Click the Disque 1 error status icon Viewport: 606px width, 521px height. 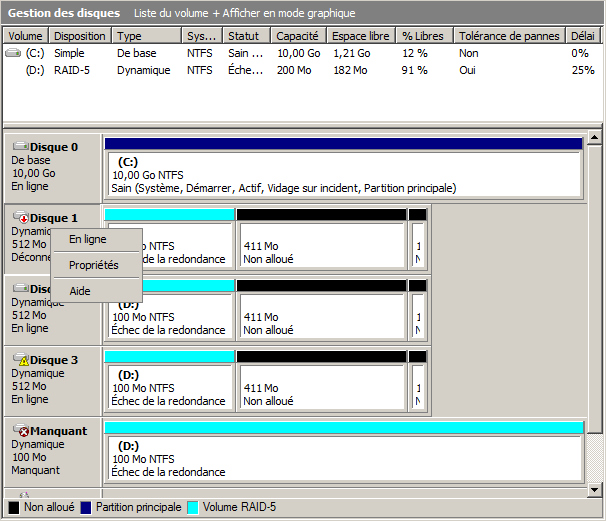pos(21,218)
